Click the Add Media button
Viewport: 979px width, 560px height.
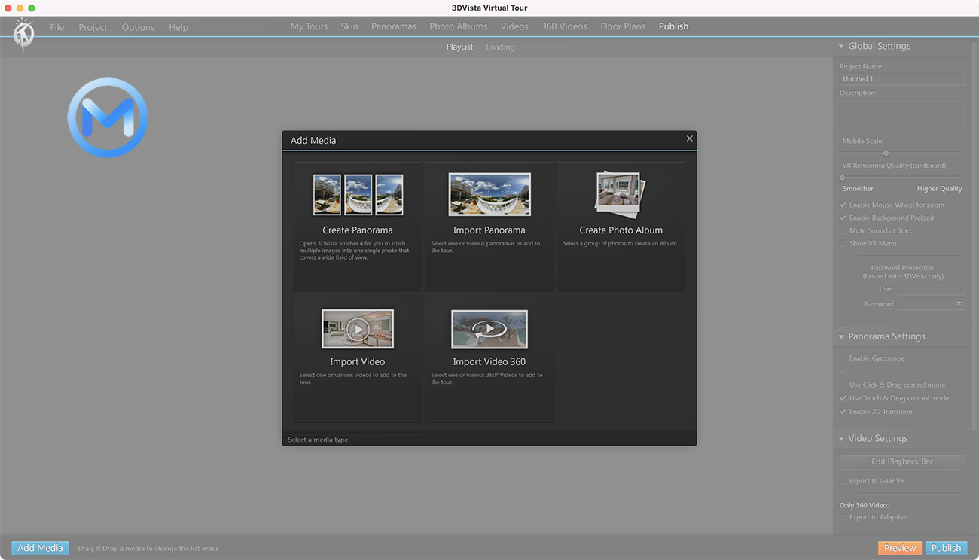(40, 548)
